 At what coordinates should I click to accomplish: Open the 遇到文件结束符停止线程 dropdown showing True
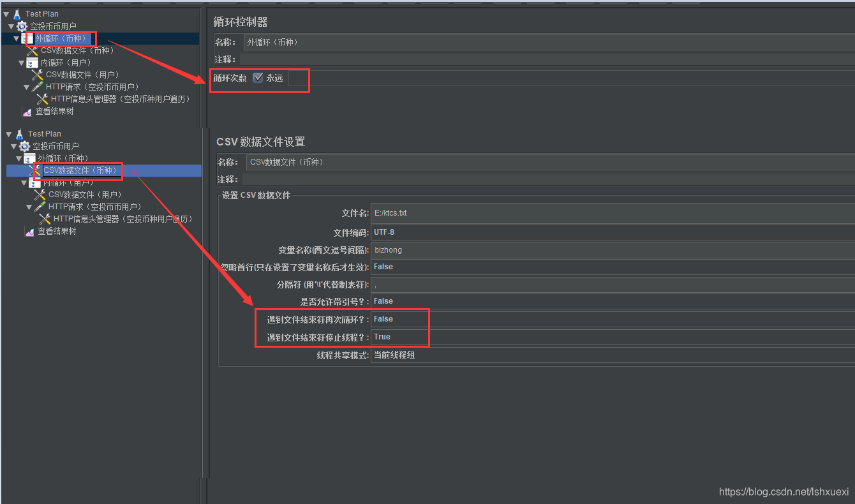pyautogui.click(x=613, y=337)
